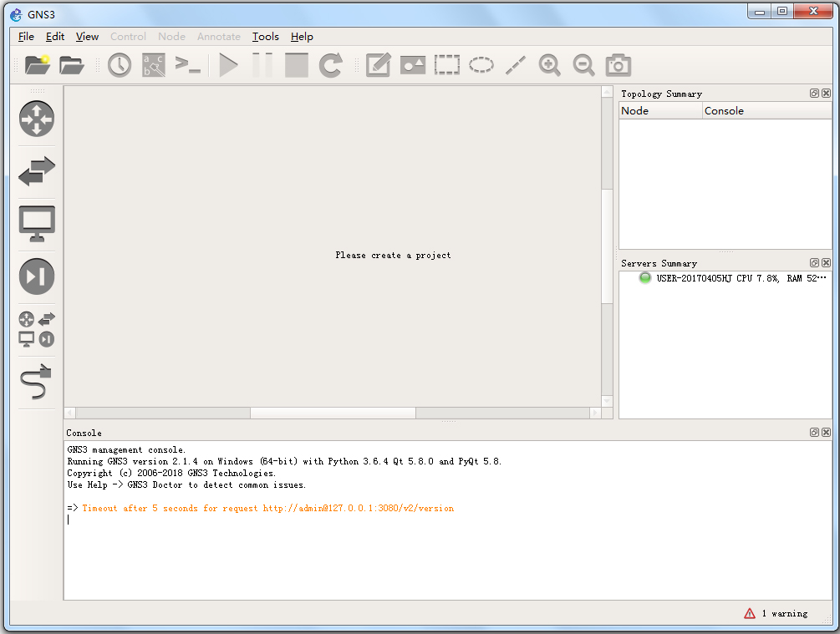Open the File menu
The image size is (840, 634).
point(26,37)
